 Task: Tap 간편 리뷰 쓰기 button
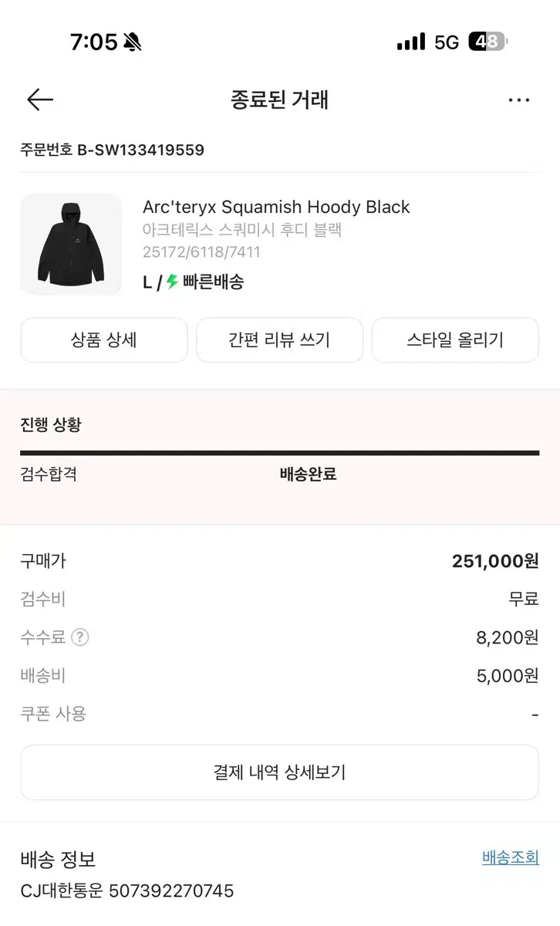pyautogui.click(x=279, y=340)
